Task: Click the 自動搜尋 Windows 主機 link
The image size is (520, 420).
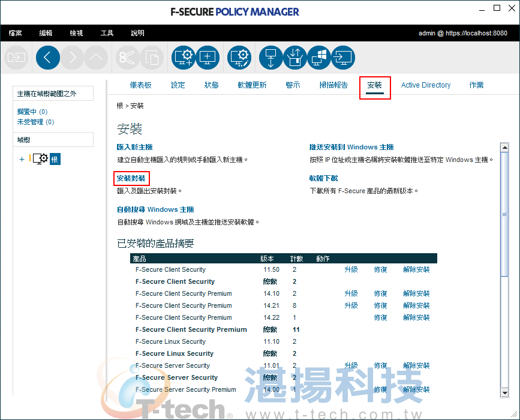Action: click(x=155, y=209)
